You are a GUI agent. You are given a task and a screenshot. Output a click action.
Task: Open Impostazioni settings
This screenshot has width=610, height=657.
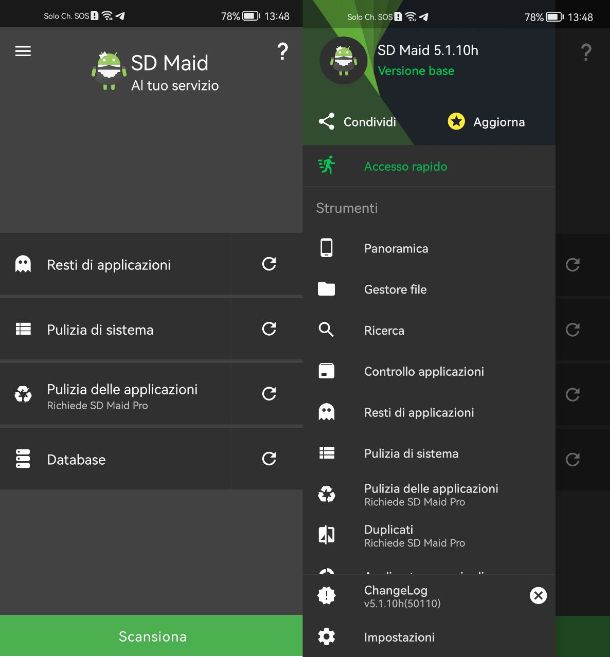(x=429, y=637)
